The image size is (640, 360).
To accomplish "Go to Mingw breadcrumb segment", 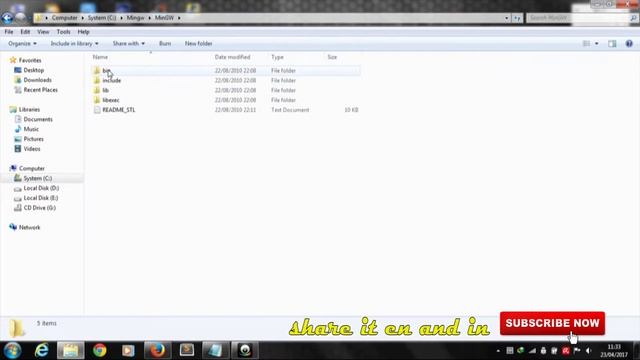I will point(135,18).
